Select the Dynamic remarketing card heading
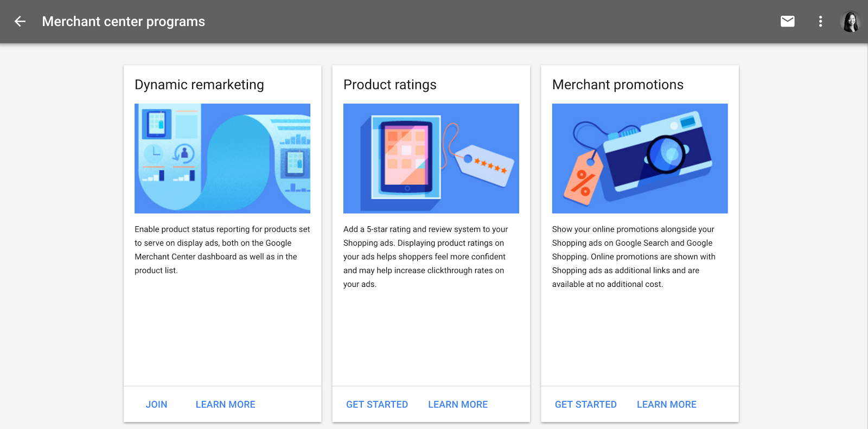Screen dimensions: 868x429 [199, 85]
